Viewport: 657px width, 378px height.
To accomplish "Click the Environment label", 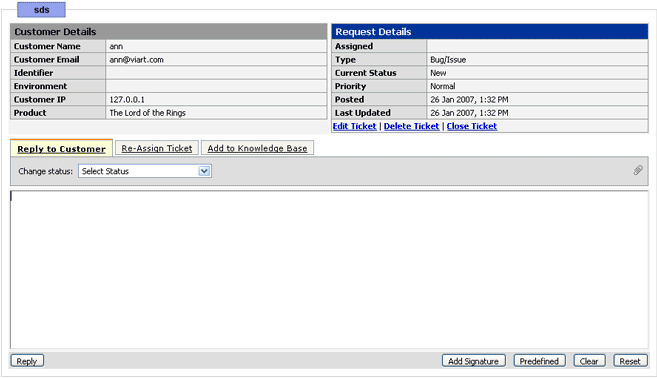I will pos(40,86).
